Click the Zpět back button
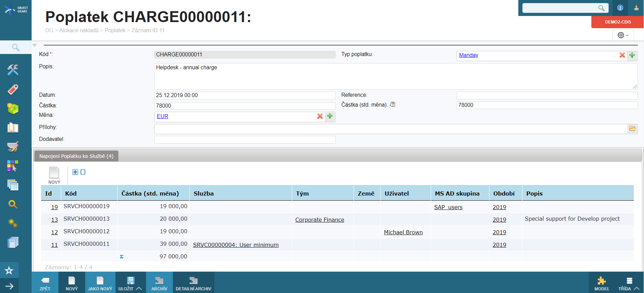This screenshot has width=644, height=293. pyautogui.click(x=45, y=283)
